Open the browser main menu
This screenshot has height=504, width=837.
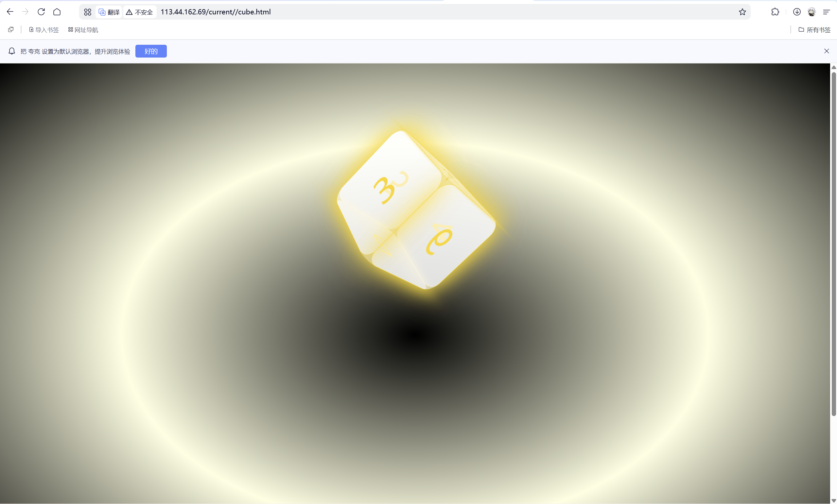click(x=827, y=12)
